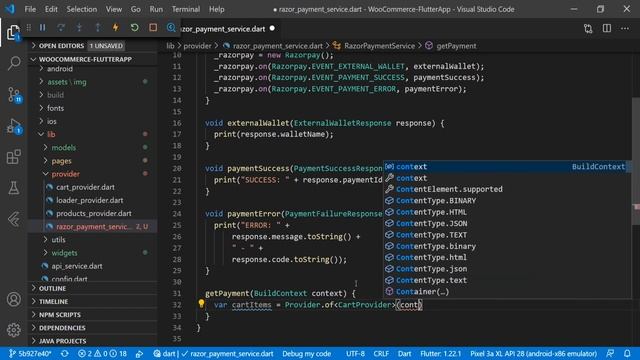The width and height of the screenshot is (640, 360).
Task: Collapse the WOOCOMMERCE-FLUTTERAPP folder section
Action: tap(93, 59)
